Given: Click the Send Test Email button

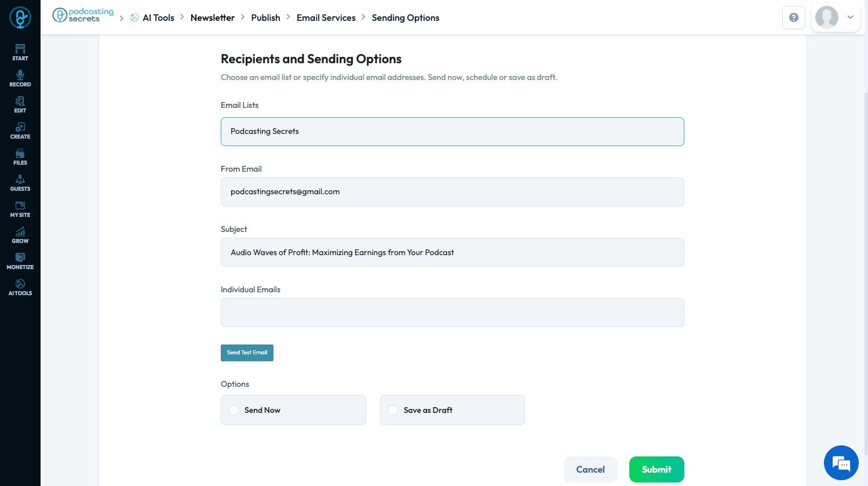Looking at the screenshot, I should (247, 353).
